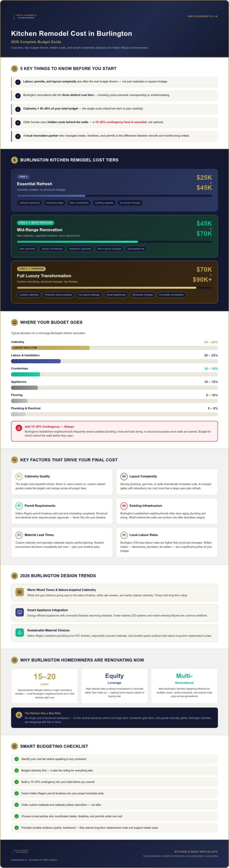Click the #4 Existing Infrastructure card

point(167,511)
